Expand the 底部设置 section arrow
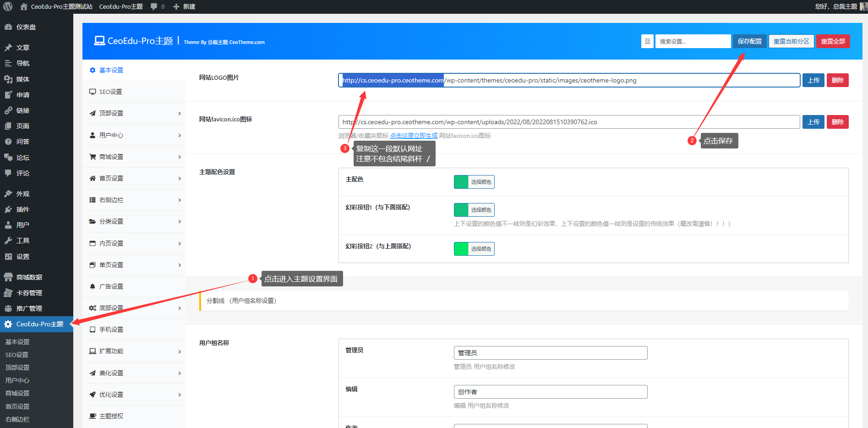Image resolution: width=868 pixels, height=428 pixels. coord(180,308)
